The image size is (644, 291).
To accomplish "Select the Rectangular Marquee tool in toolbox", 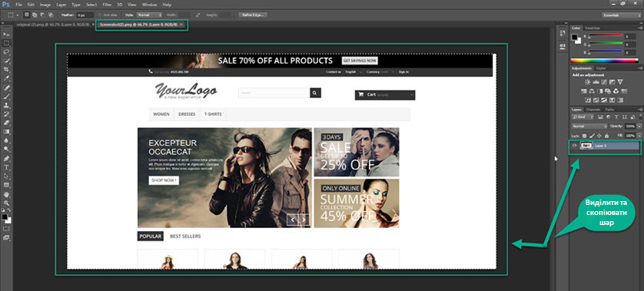I will (7, 43).
